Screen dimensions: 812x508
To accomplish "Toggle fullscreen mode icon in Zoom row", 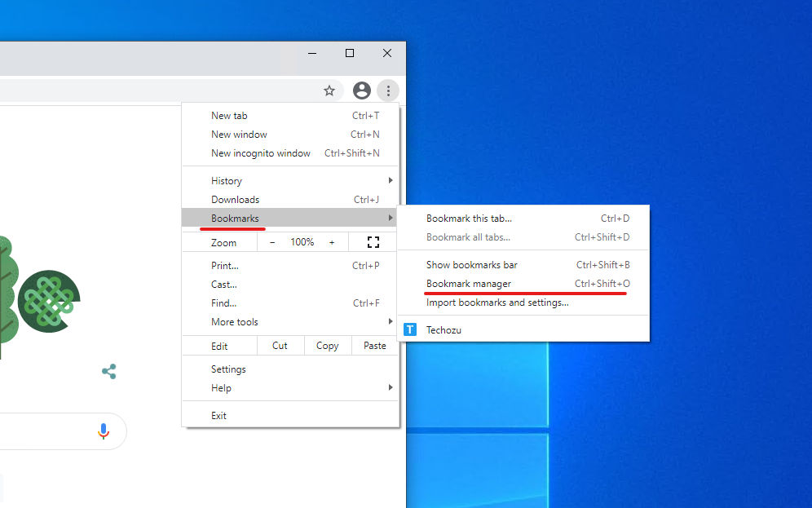I will point(373,242).
